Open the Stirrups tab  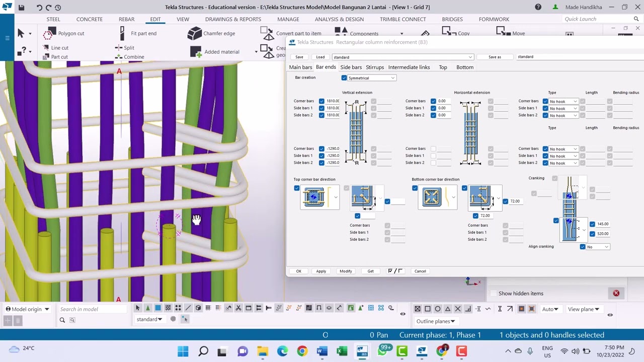[x=375, y=67]
